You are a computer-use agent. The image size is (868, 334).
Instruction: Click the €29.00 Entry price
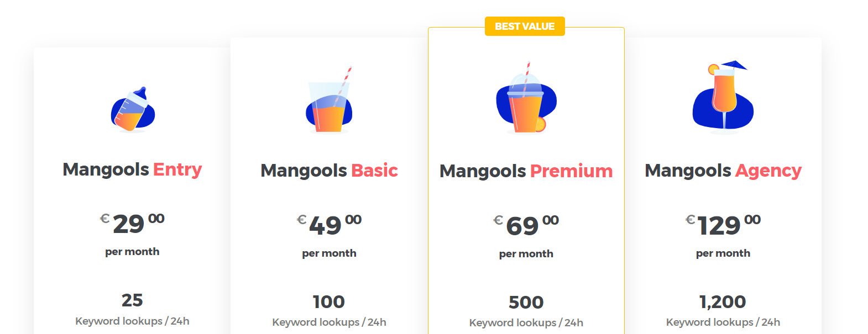[x=132, y=224]
